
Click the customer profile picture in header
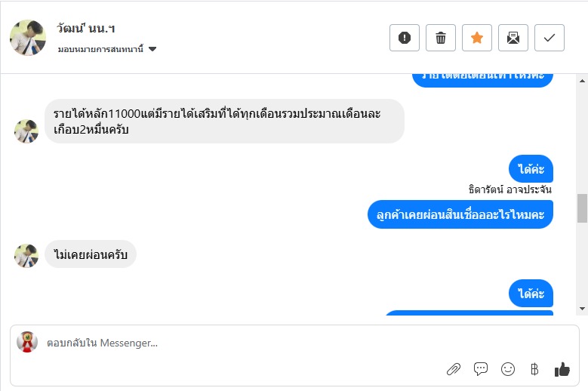pos(28,38)
